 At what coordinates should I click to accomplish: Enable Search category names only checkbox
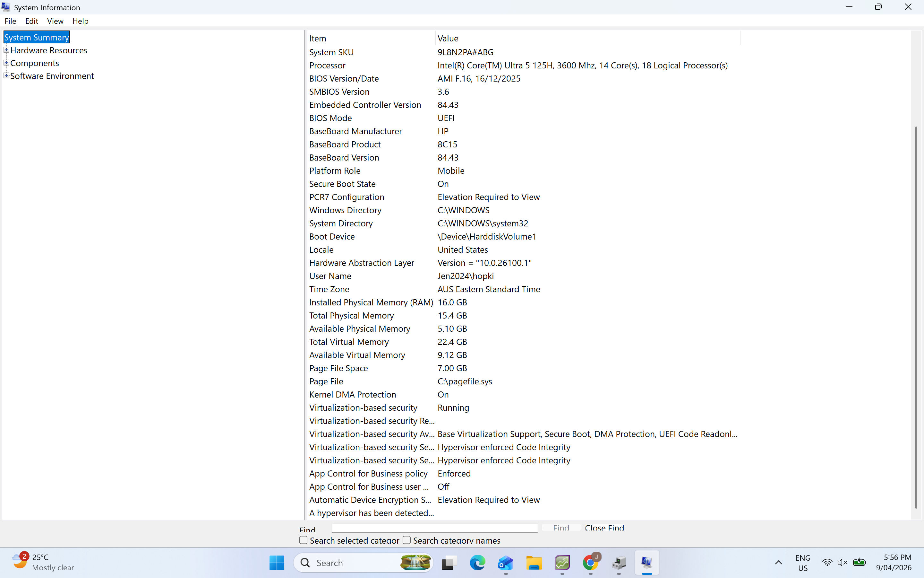click(x=406, y=540)
